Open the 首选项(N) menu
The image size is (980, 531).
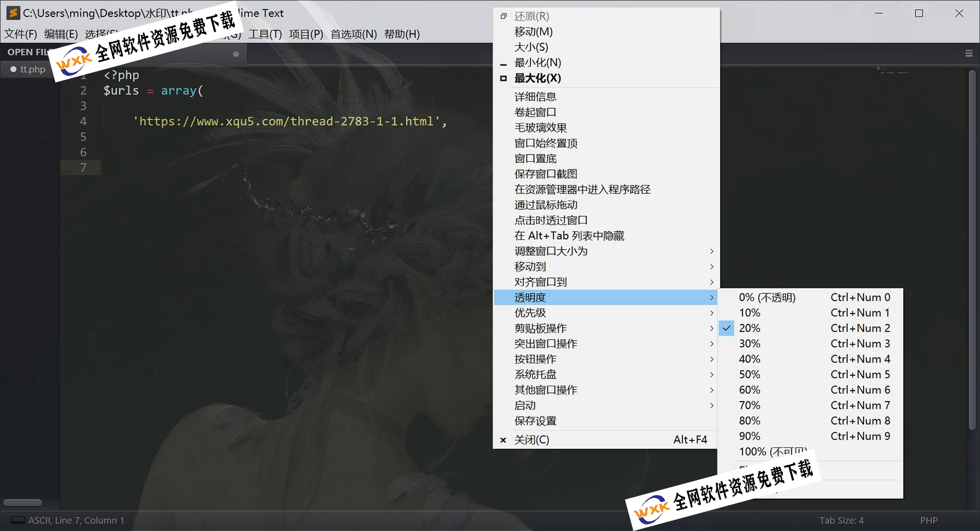353,34
